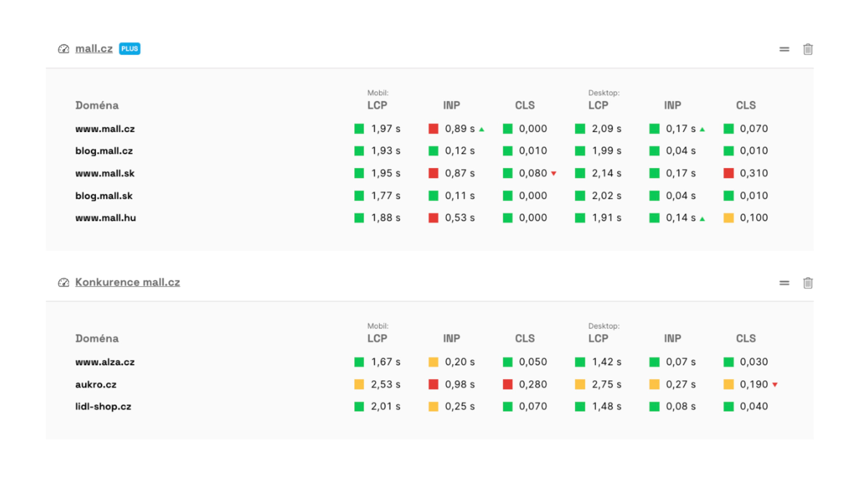Select the www.alza.cz domain
The image size is (868, 485).
[105, 362]
